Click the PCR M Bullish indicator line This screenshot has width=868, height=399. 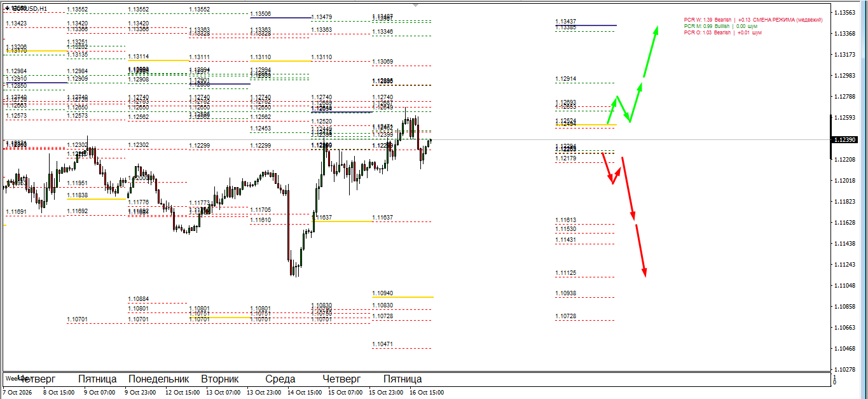point(720,26)
